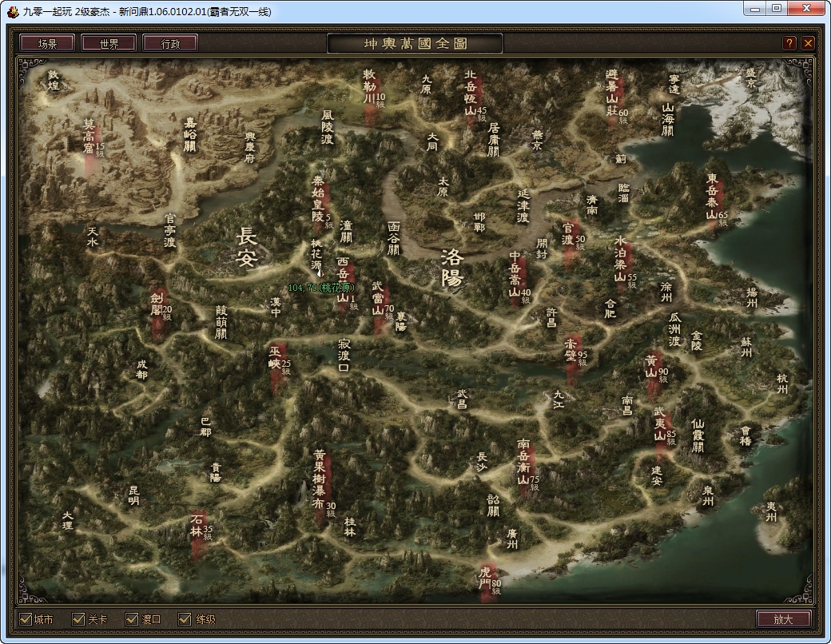The image size is (831, 644).
Task: Uncheck the 关卡 checkbox
Action: point(78,619)
